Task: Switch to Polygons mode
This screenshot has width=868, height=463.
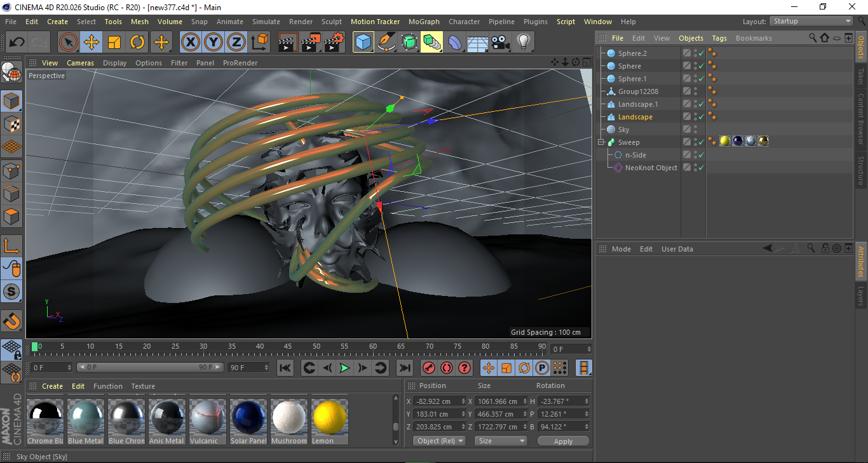Action: click(x=11, y=217)
